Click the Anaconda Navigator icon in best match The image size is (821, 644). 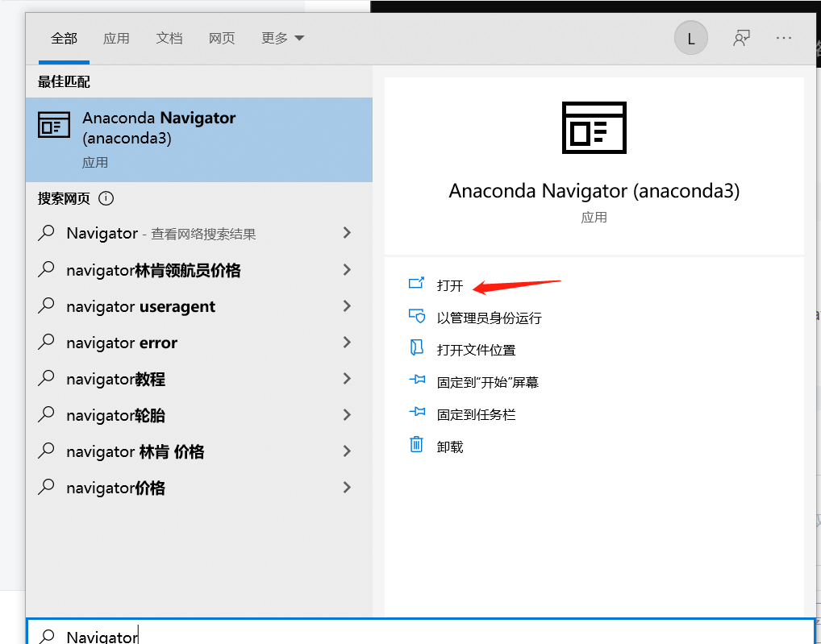coord(53,126)
